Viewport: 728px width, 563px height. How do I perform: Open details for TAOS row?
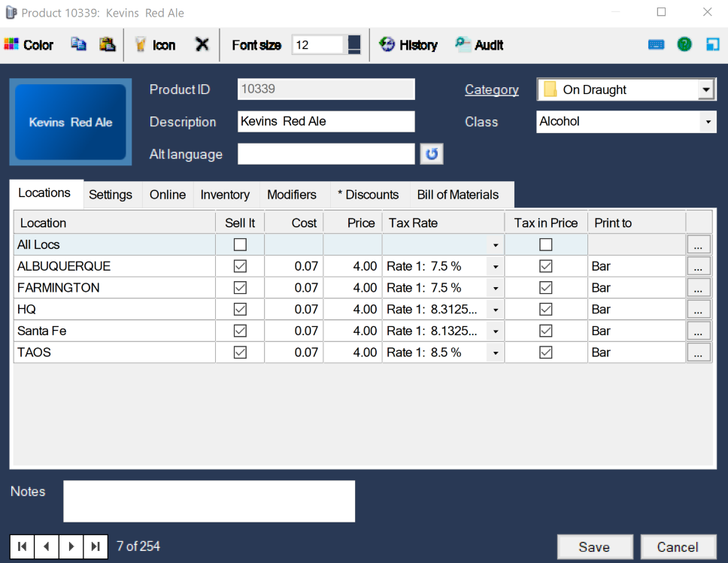coord(698,353)
